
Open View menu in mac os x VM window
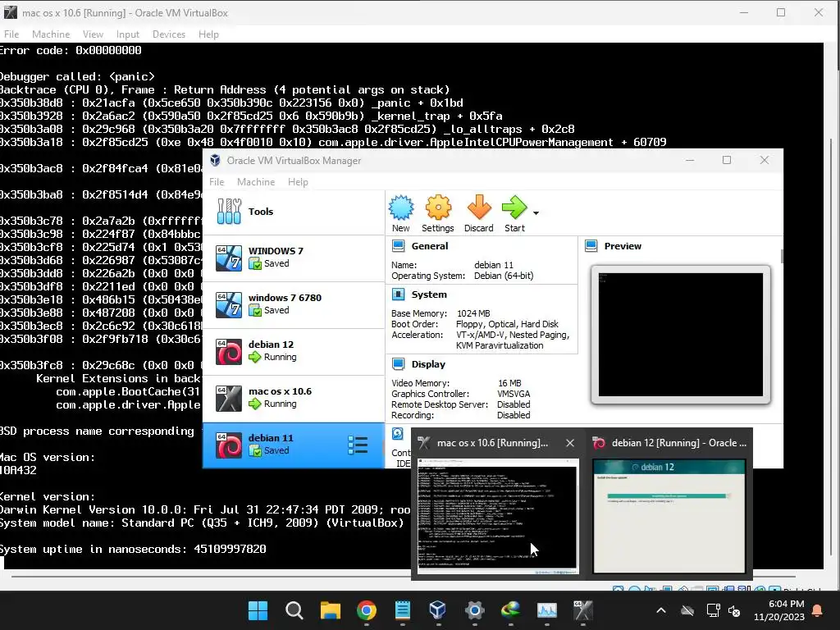pos(93,34)
